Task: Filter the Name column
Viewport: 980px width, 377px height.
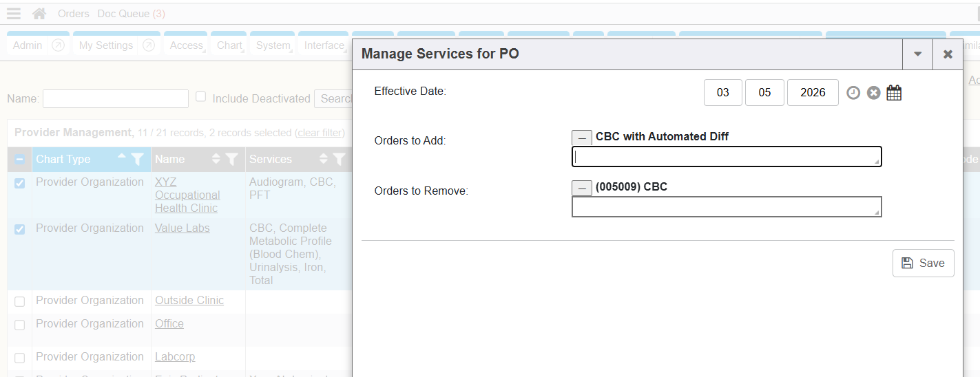Action: [232, 160]
